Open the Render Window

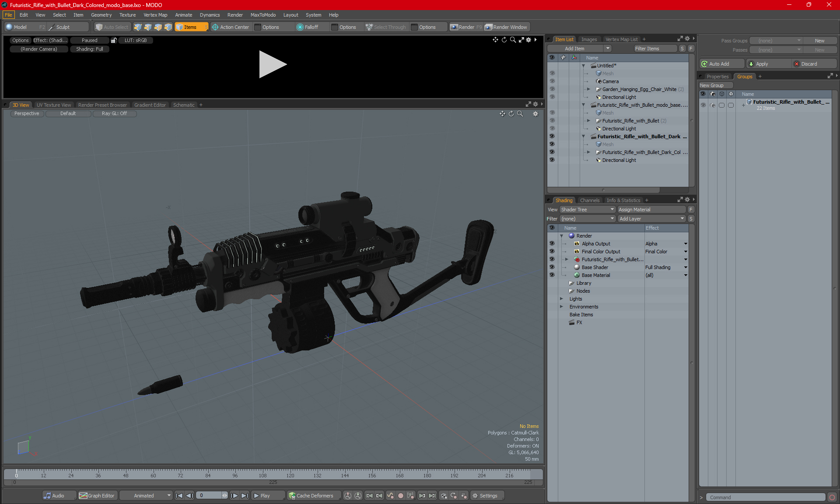coord(506,27)
